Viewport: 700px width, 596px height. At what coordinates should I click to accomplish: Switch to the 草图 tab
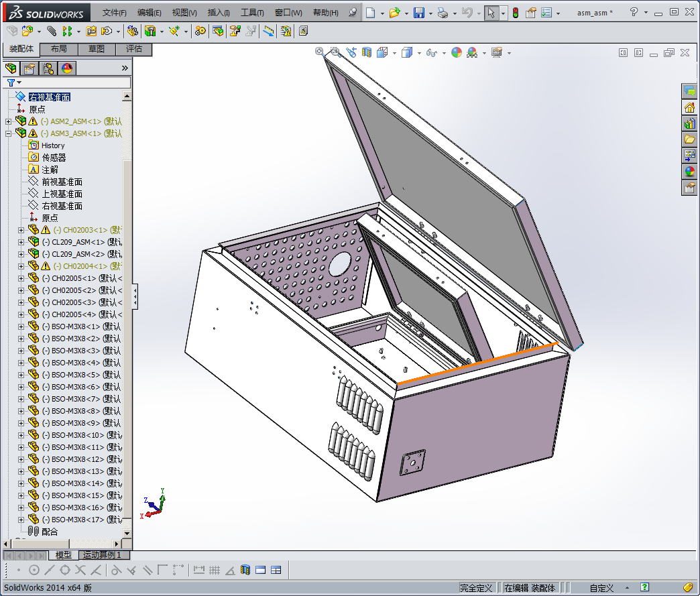pyautogui.click(x=96, y=49)
